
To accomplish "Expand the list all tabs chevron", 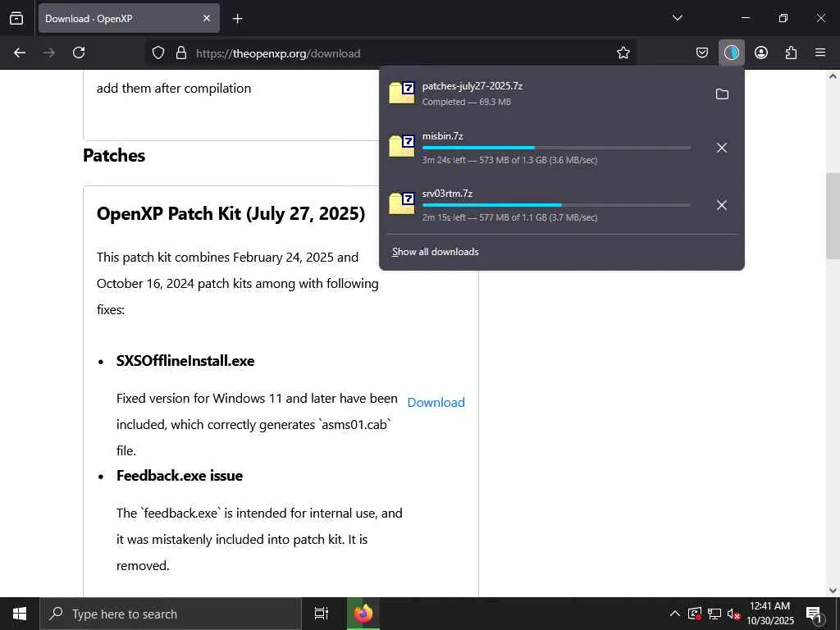I will [677, 18].
